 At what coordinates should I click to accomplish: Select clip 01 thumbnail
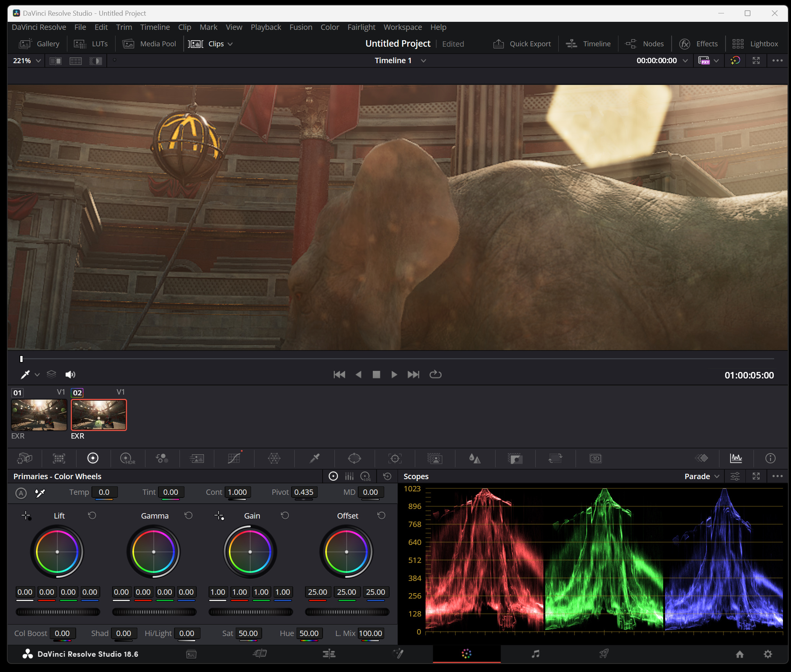39,415
